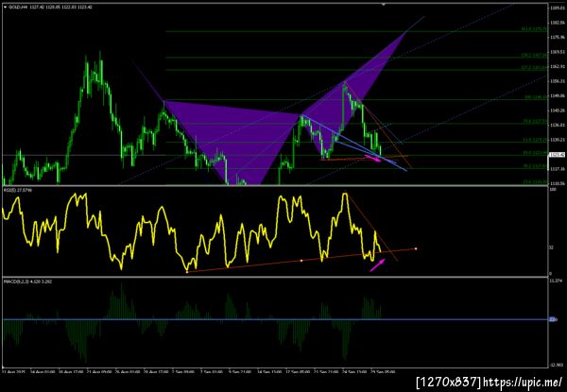567x392 pixels.
Task: Select the large purple harmonic pattern shape
Action: [x=239, y=143]
